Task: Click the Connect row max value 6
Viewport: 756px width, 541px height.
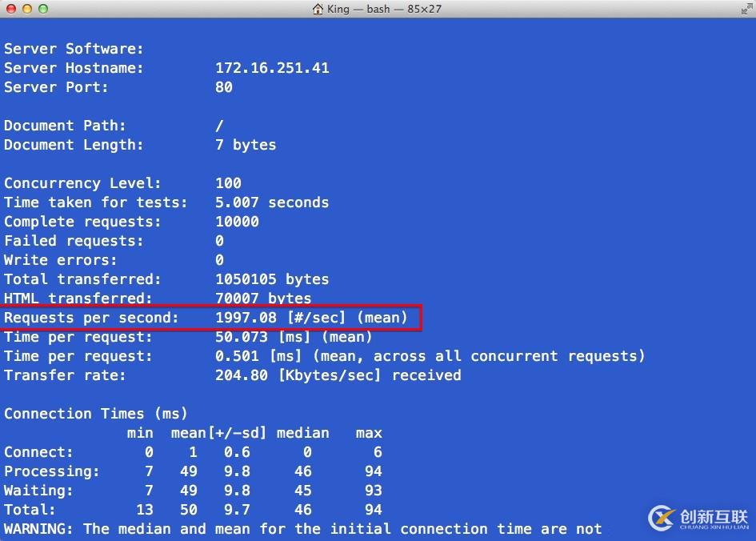Action: [378, 452]
